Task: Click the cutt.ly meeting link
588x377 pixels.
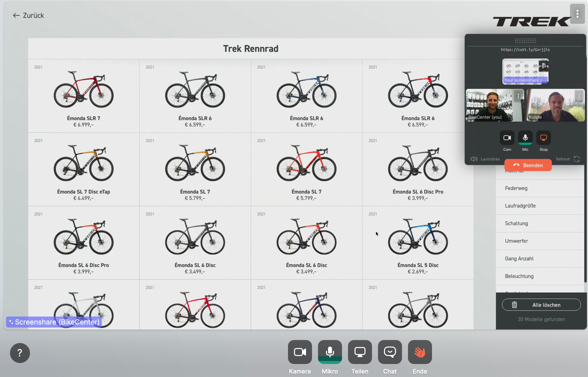Action: [525, 49]
